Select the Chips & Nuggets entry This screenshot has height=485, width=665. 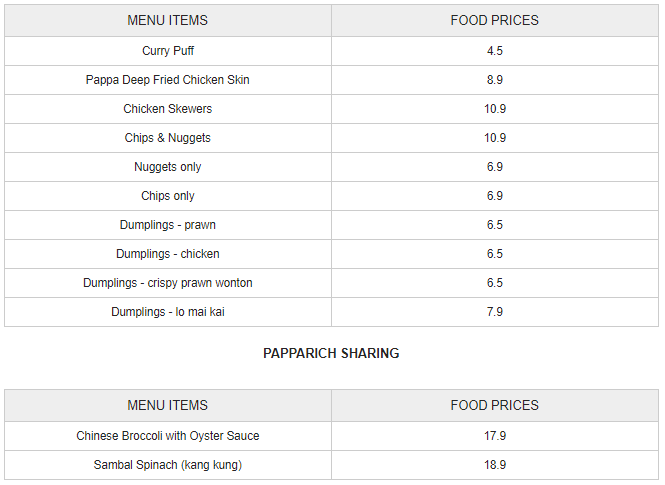click(x=168, y=138)
